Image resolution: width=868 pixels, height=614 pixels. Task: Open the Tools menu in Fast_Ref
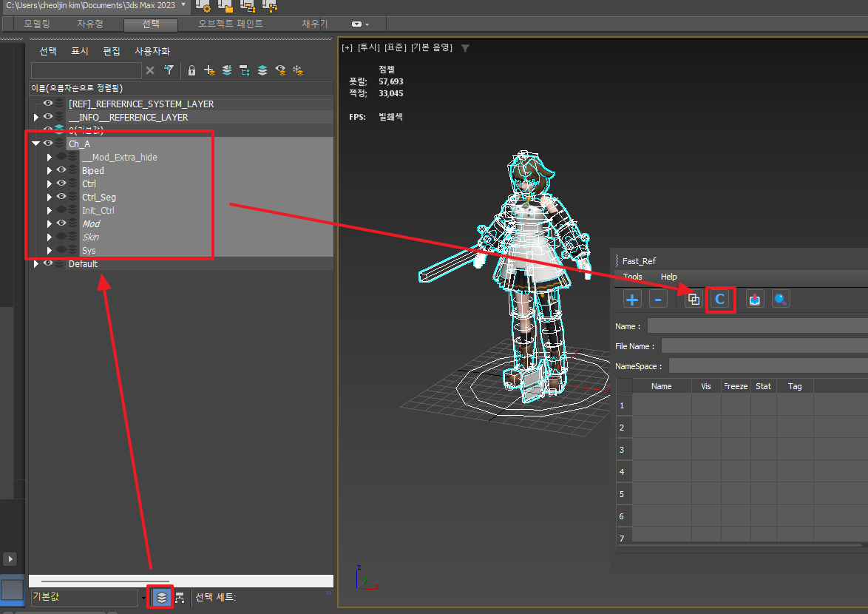point(632,277)
